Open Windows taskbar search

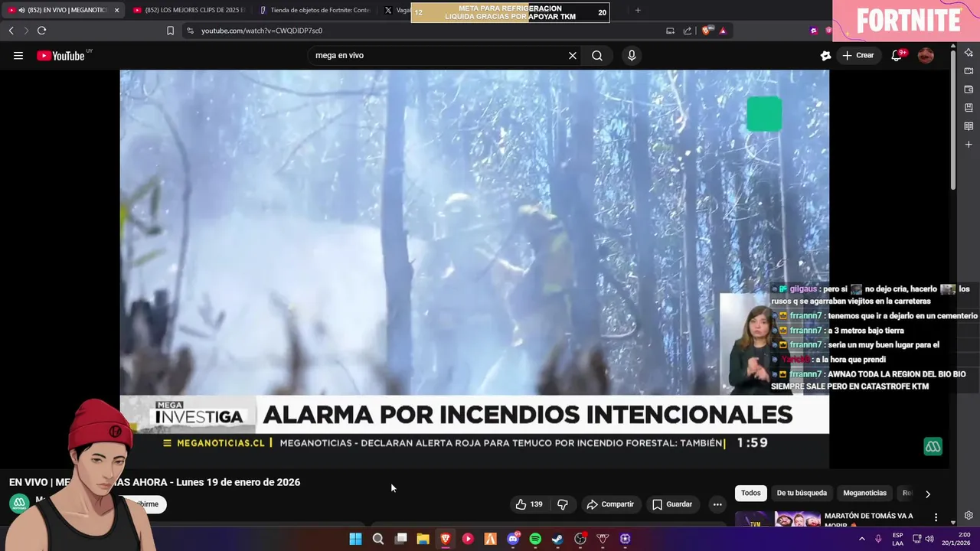[x=378, y=539]
